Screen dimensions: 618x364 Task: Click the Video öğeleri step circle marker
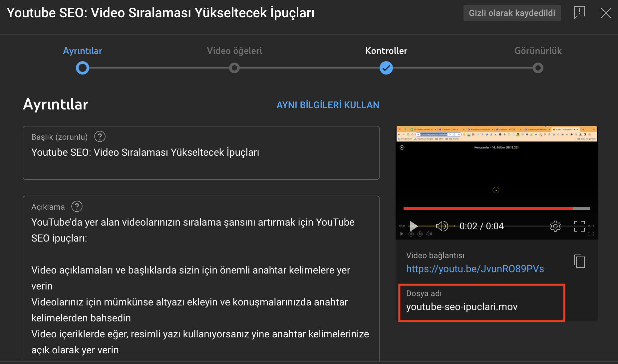[234, 68]
